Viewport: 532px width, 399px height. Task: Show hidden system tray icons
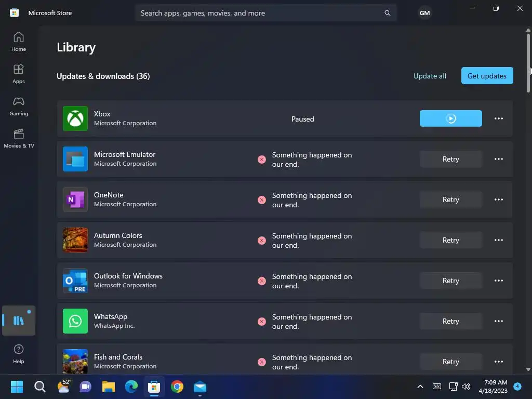(x=420, y=387)
